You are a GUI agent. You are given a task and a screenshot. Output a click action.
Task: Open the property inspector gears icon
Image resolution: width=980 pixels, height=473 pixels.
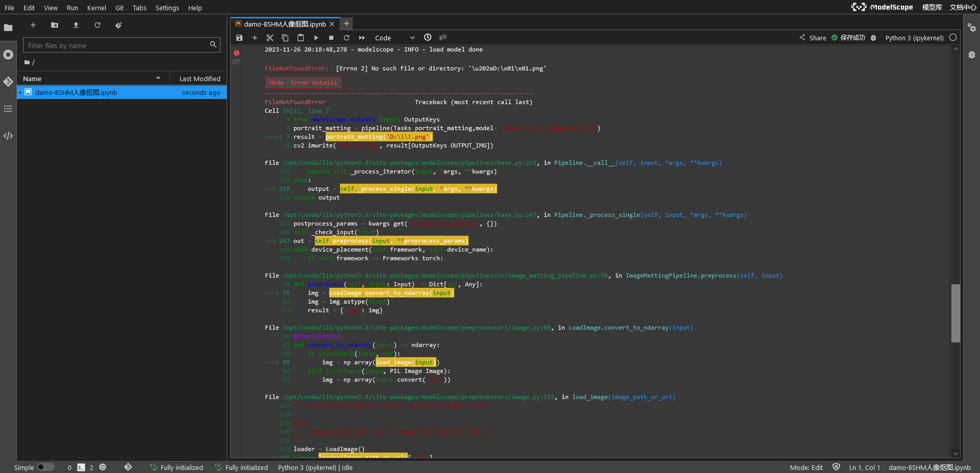[972, 28]
